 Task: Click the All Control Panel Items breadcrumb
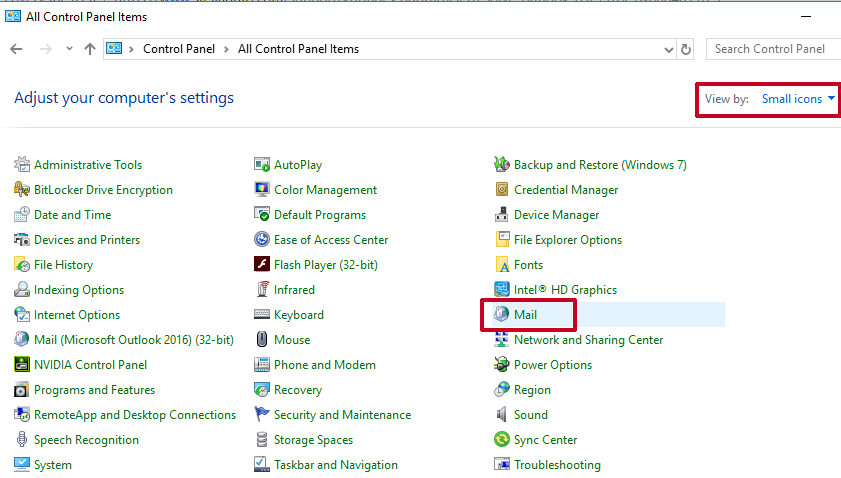298,49
